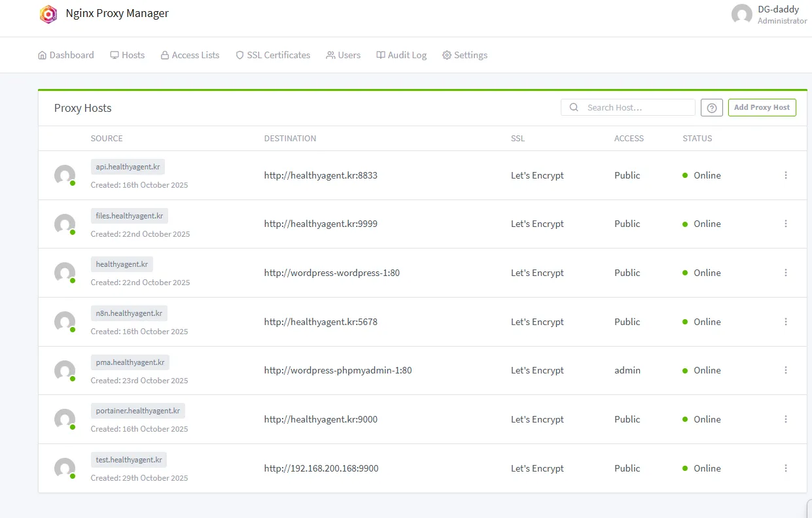Click the avatar in the n8n.healthyagent.kr row
The image size is (812, 518).
pos(65,322)
